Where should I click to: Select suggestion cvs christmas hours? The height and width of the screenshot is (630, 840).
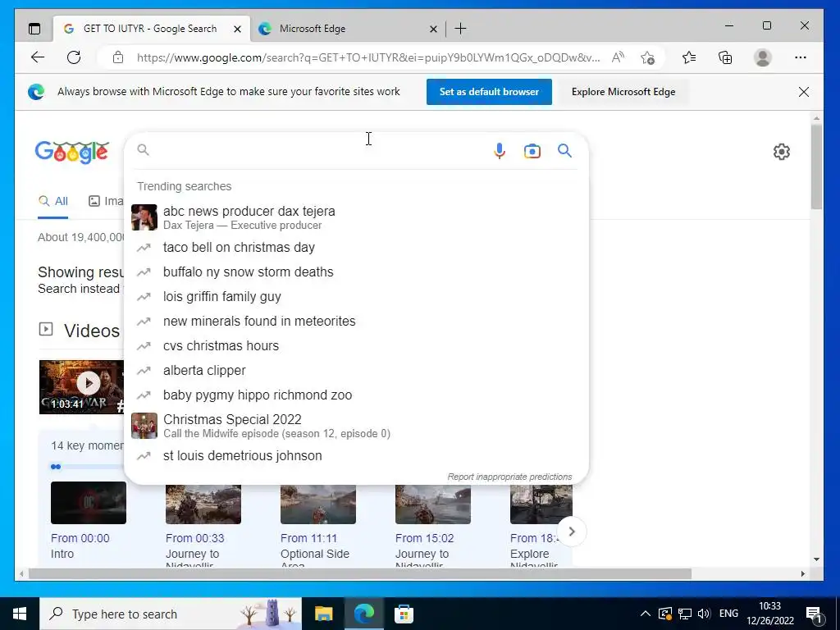pos(356,346)
